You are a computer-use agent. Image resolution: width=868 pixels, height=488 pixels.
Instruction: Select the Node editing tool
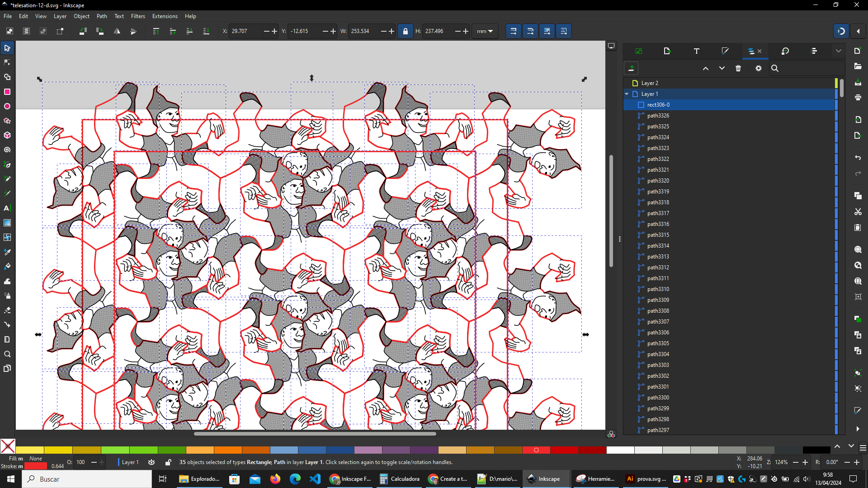[x=7, y=62]
